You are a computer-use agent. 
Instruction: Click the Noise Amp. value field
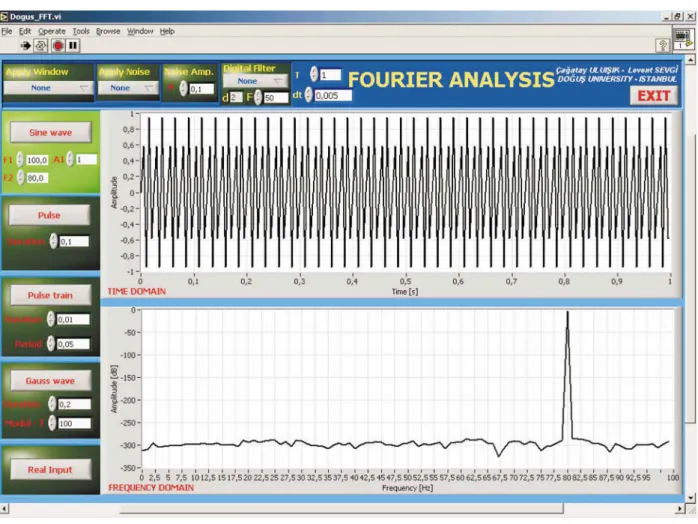tap(202, 89)
